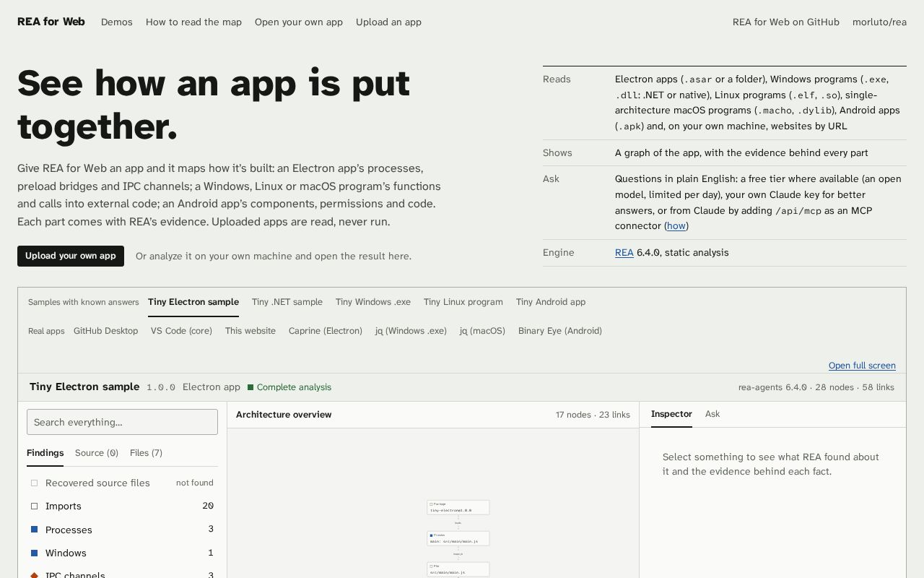Choose the Tiny Windows .exe sample
The height and width of the screenshot is (578, 924).
373,302
